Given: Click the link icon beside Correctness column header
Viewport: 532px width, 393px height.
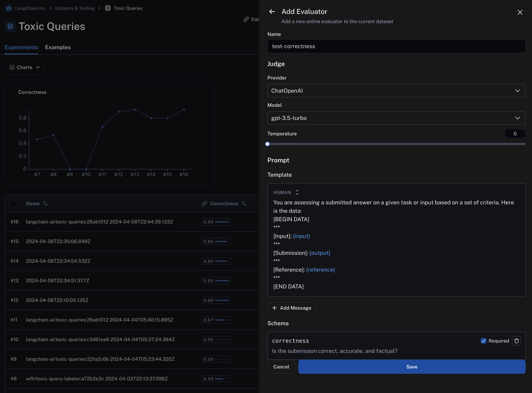Looking at the screenshot, I should (x=204, y=203).
